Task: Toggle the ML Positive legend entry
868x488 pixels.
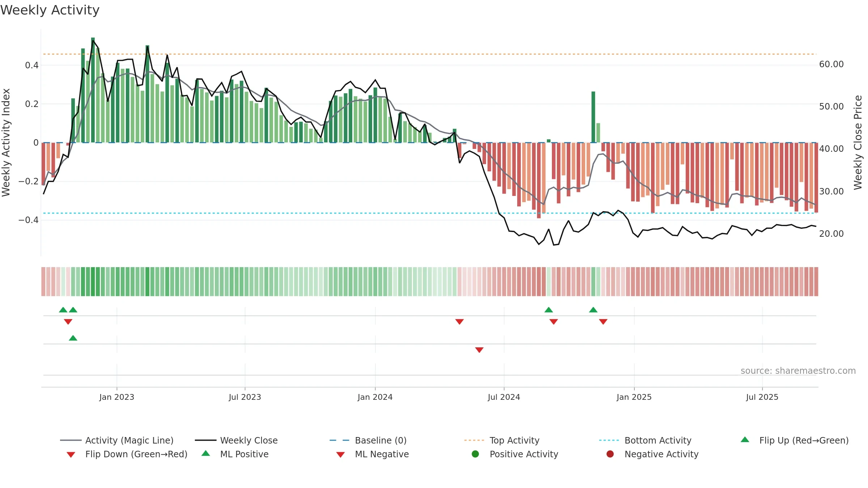Action: (x=235, y=454)
